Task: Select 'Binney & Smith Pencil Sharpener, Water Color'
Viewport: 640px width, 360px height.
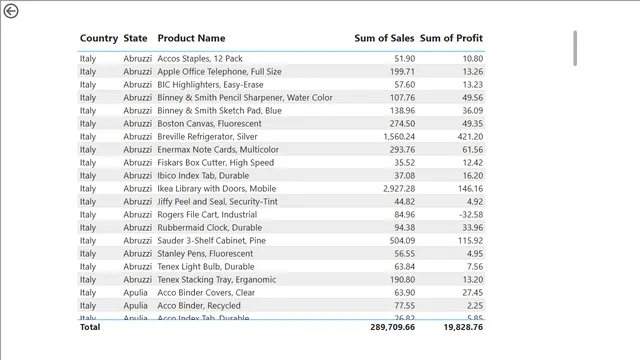Action: click(245, 98)
